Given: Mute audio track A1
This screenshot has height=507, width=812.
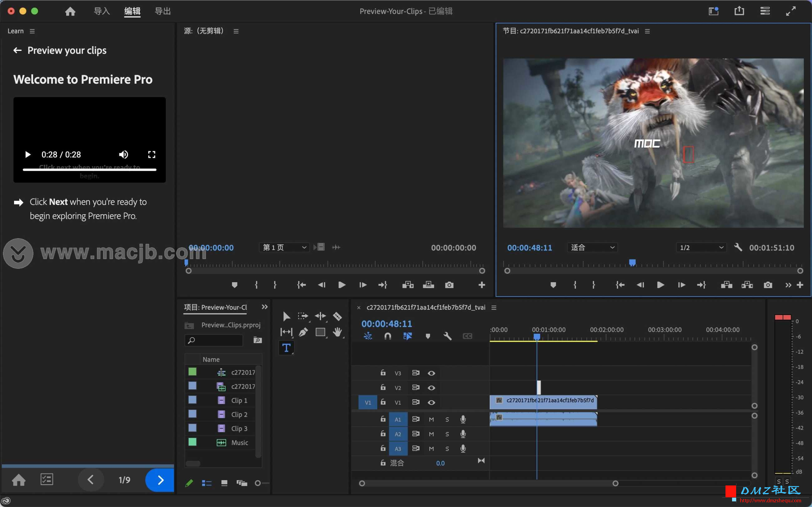Looking at the screenshot, I should pos(432,420).
